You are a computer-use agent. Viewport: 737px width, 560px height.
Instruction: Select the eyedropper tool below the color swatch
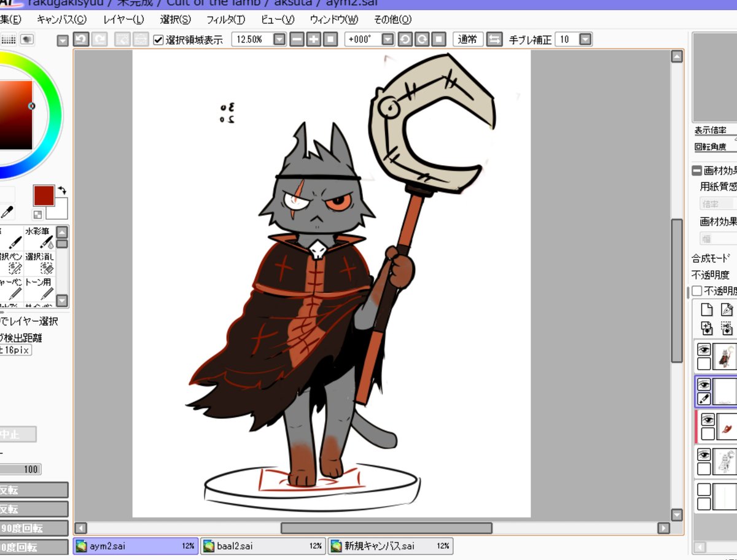(x=7, y=213)
